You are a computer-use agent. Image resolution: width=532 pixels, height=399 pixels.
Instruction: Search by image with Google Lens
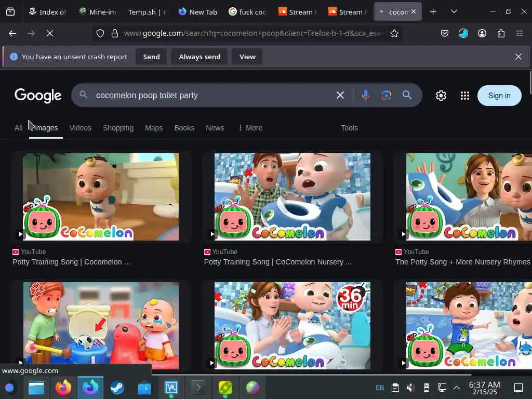click(386, 96)
